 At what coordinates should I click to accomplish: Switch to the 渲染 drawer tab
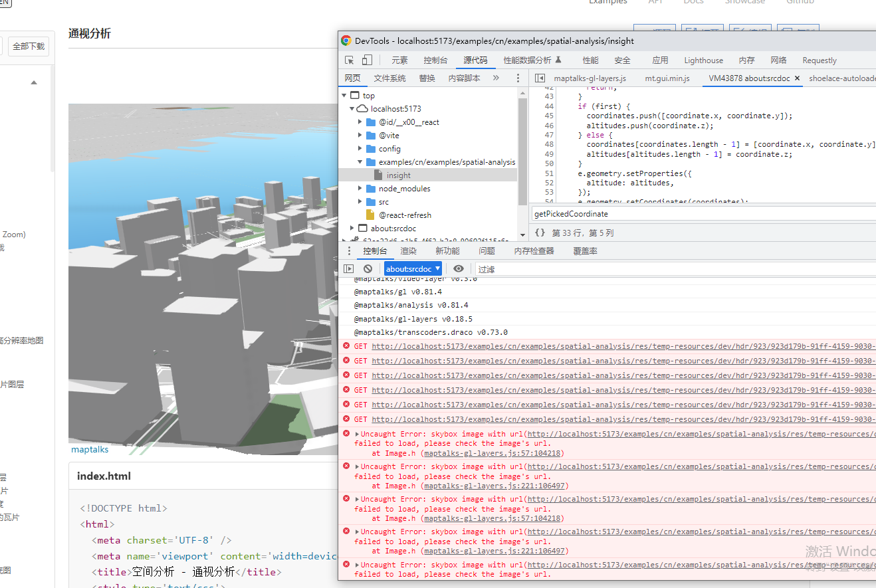[x=409, y=250]
